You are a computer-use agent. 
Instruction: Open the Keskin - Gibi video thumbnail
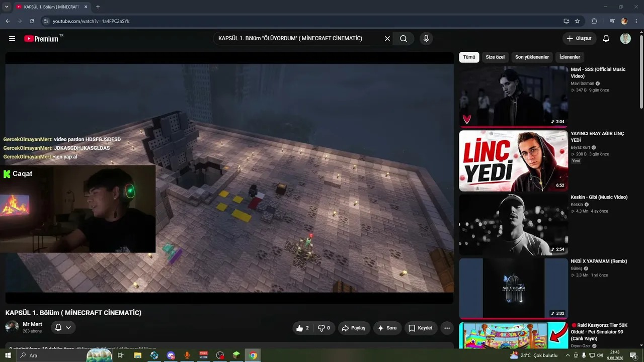tap(513, 225)
